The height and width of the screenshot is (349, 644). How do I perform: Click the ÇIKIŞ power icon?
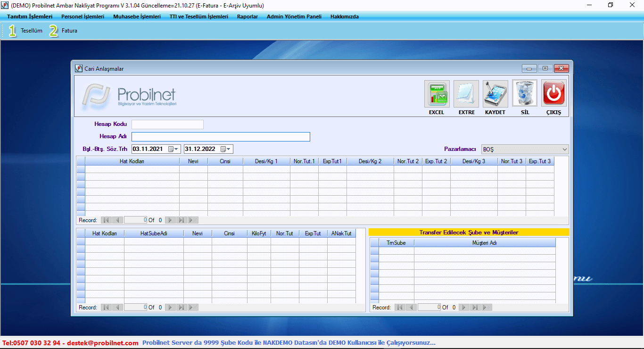553,94
